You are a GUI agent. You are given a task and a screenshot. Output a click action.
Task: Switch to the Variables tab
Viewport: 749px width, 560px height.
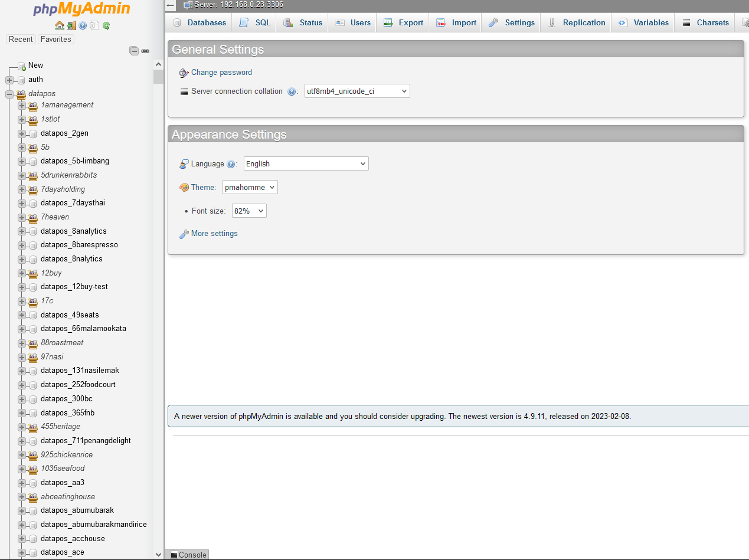(x=643, y=22)
